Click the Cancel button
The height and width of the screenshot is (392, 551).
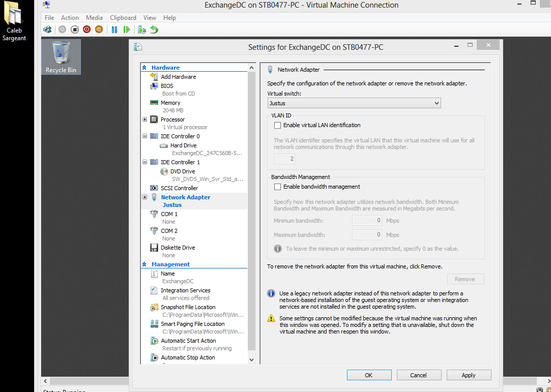point(419,375)
